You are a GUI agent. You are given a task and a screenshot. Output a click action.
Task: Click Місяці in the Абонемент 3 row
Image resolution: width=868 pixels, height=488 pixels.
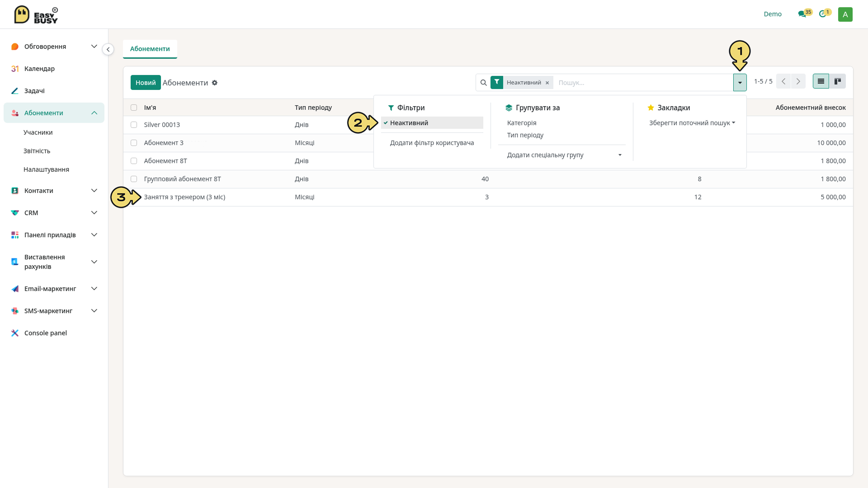[x=305, y=143]
